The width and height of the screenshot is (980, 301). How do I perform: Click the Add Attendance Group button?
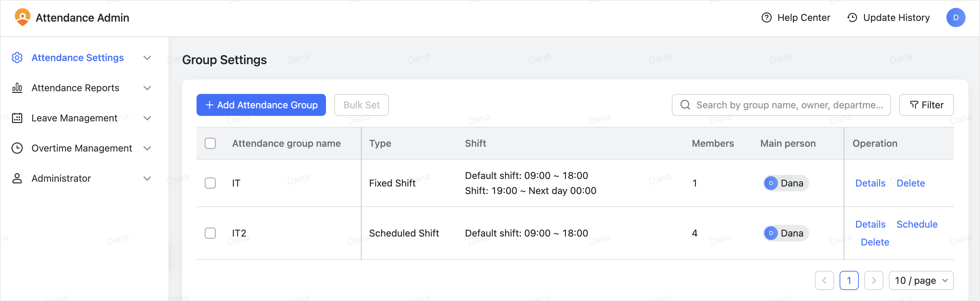click(x=261, y=105)
